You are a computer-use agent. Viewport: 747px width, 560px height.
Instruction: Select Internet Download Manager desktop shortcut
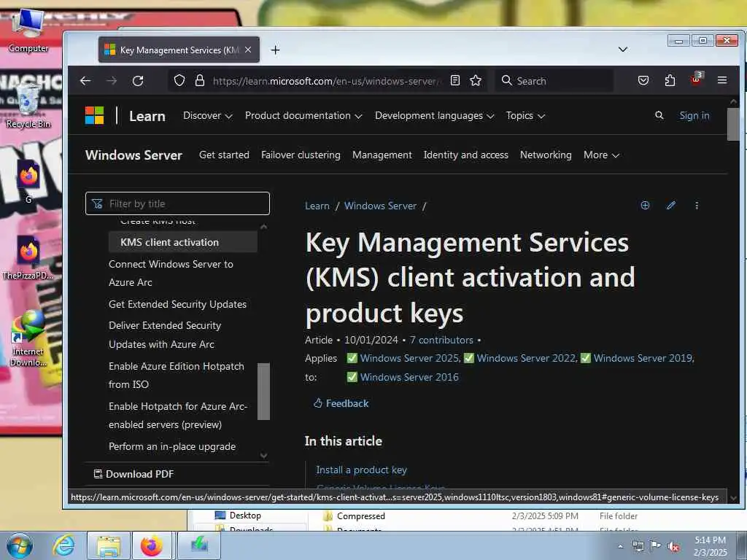(28, 338)
